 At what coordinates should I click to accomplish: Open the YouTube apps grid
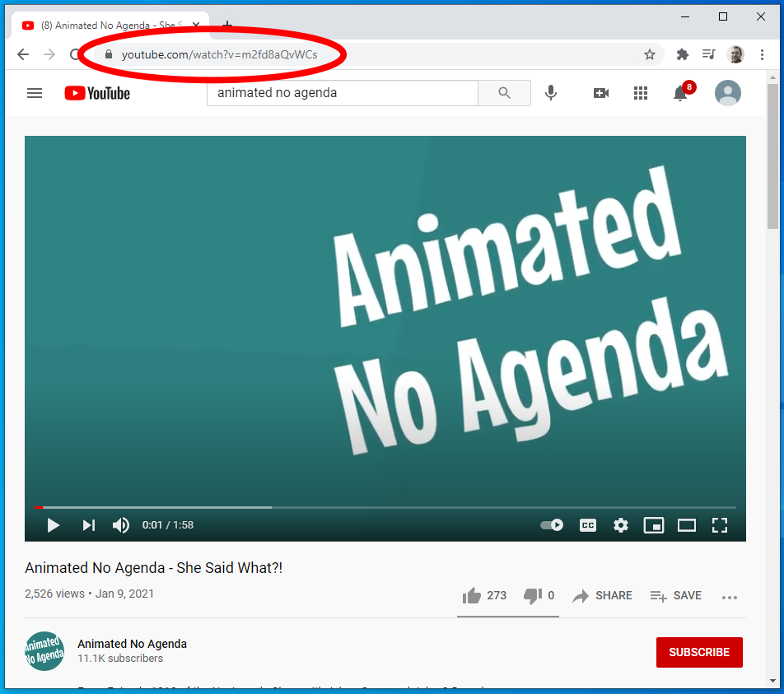[x=641, y=93]
